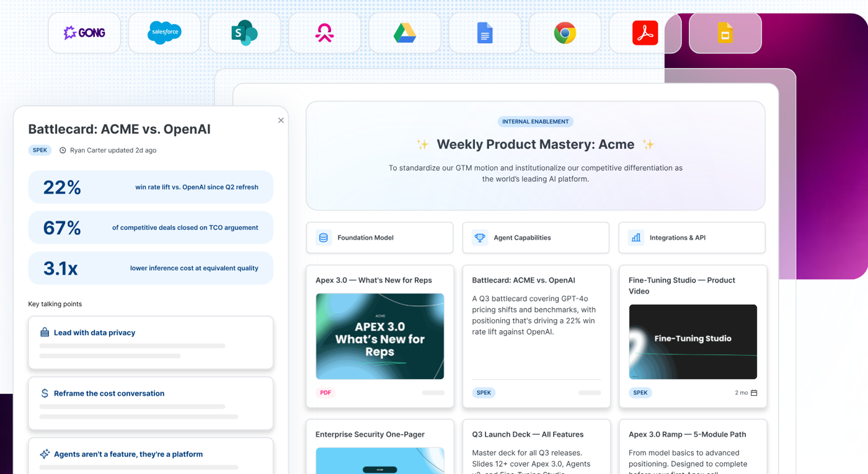Click the Internal Enablement badge
The width and height of the screenshot is (868, 474).
click(x=536, y=122)
